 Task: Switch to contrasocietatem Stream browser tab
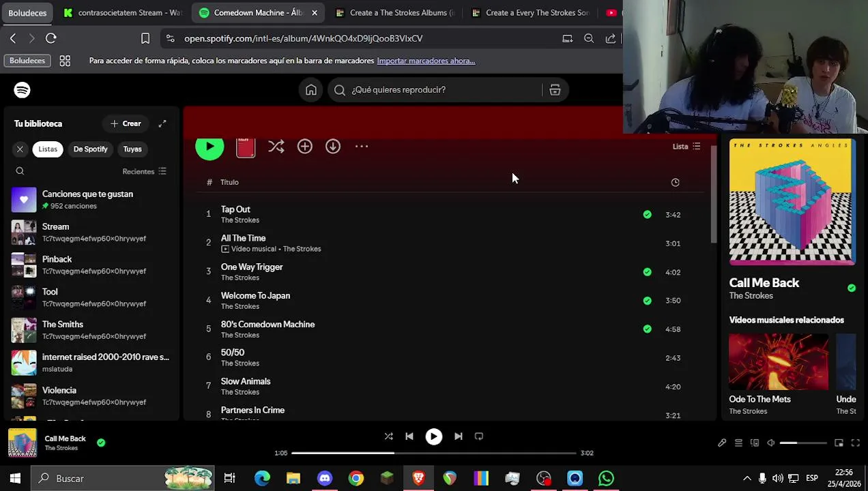click(x=123, y=12)
